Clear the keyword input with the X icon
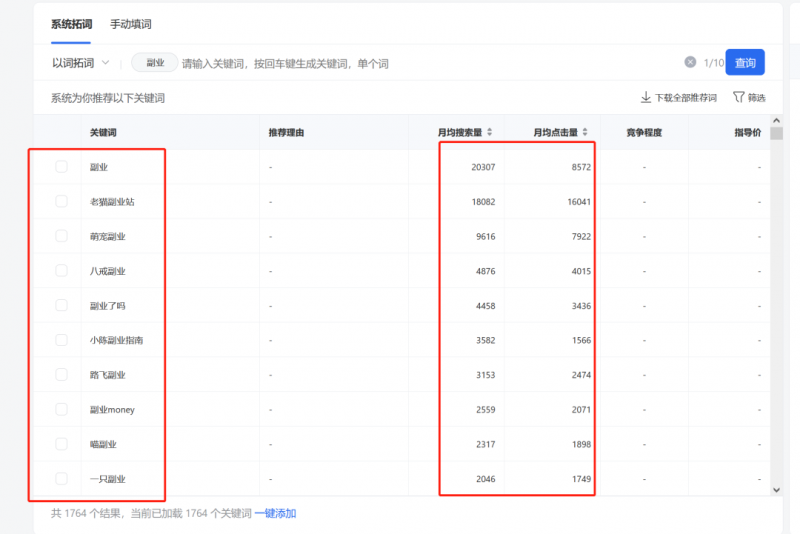 pos(690,62)
